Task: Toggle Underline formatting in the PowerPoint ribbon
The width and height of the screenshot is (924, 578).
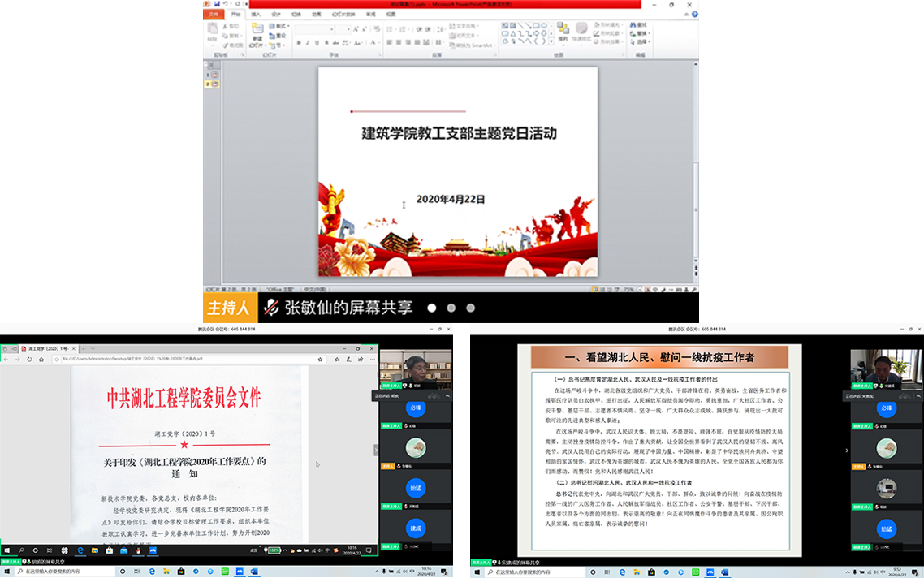Action: (317, 43)
